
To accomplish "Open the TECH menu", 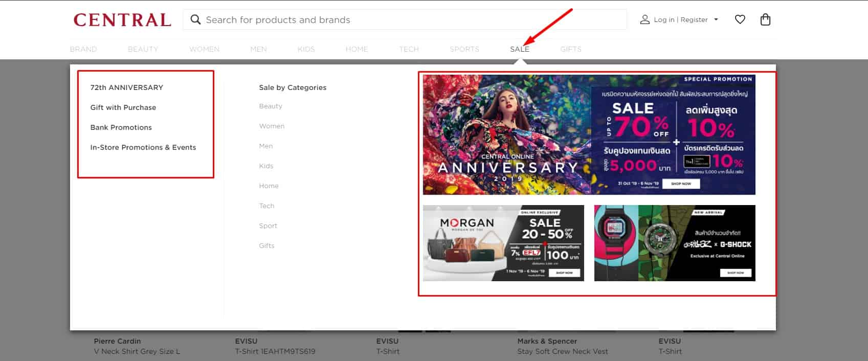I will click(x=409, y=49).
